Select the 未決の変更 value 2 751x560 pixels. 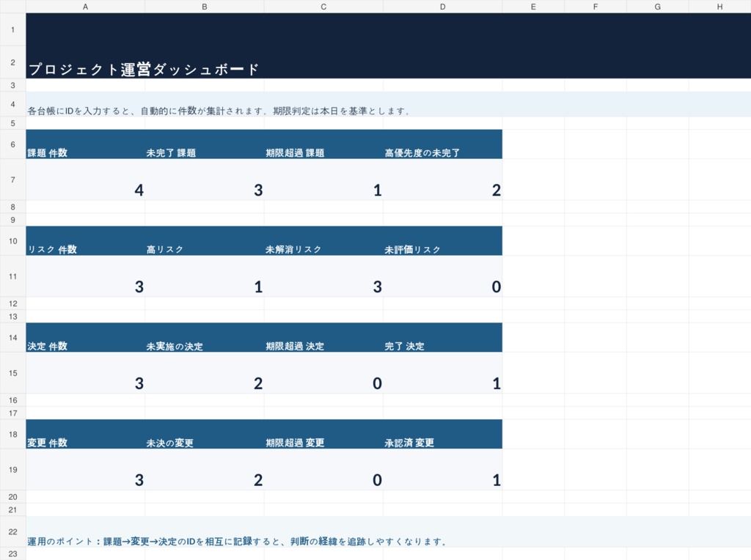click(x=205, y=470)
